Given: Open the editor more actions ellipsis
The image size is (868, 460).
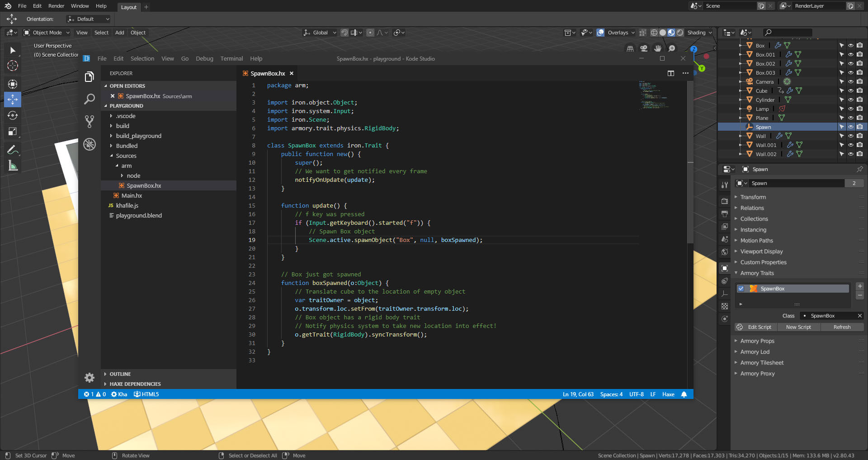Looking at the screenshot, I should (685, 73).
